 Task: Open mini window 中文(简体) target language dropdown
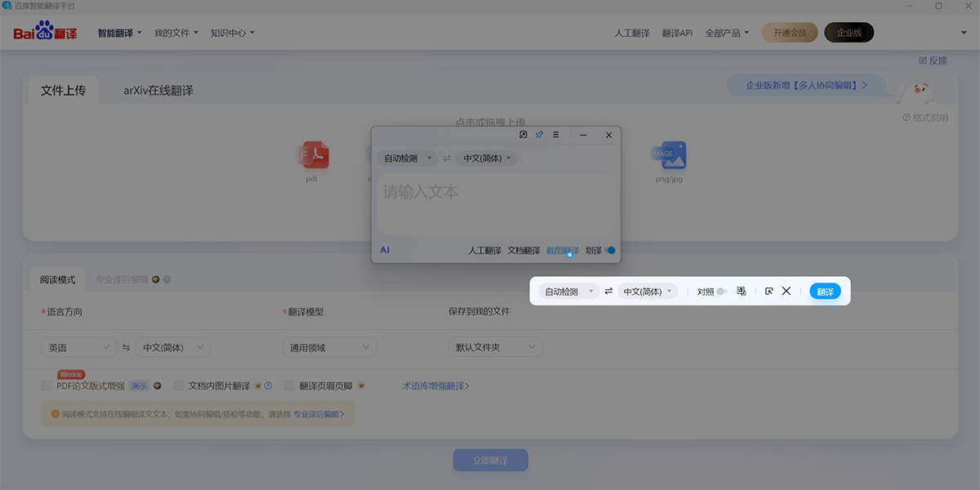(x=486, y=158)
